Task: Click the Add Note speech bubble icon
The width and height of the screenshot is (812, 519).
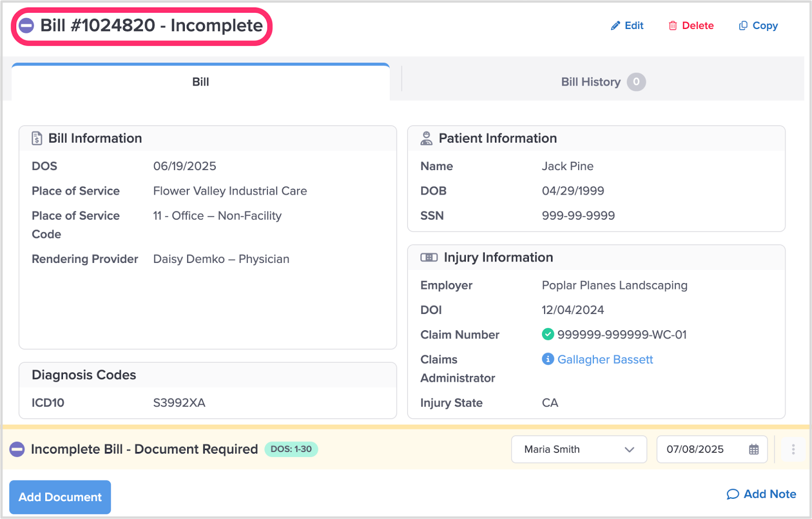Action: [x=732, y=494]
